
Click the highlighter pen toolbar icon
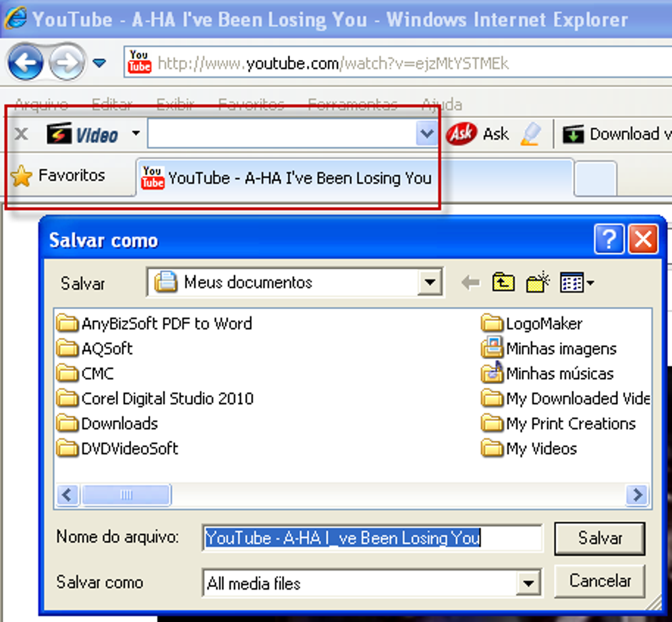[530, 134]
